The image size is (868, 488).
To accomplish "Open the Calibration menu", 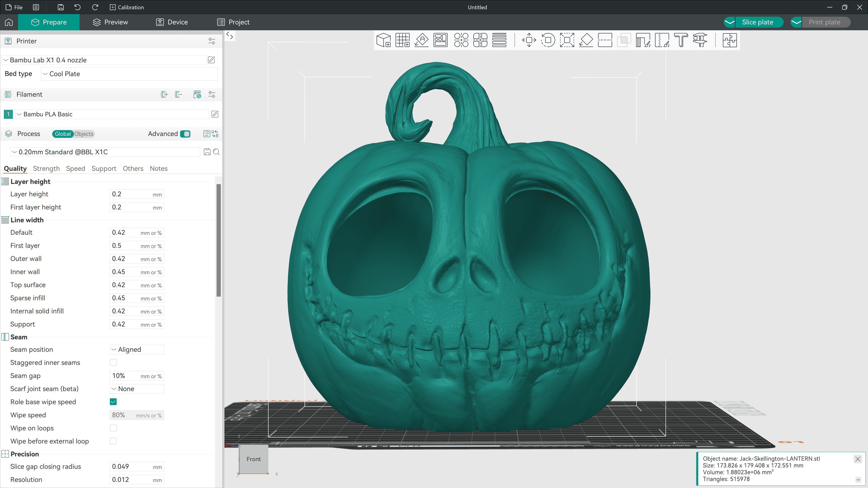I will (127, 7).
